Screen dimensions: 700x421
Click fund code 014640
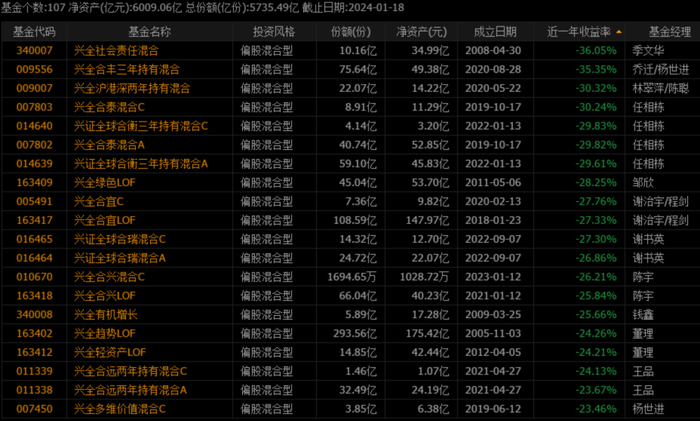click(x=34, y=126)
